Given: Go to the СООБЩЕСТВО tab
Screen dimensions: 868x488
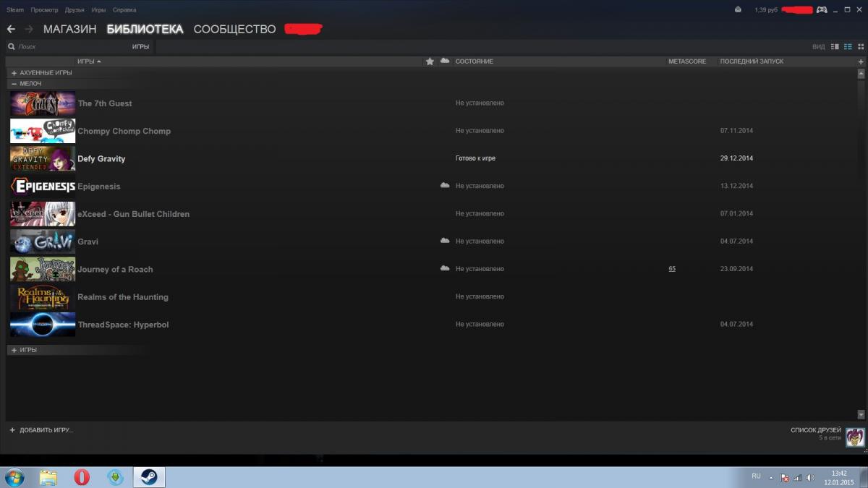Looking at the screenshot, I should (x=234, y=30).
